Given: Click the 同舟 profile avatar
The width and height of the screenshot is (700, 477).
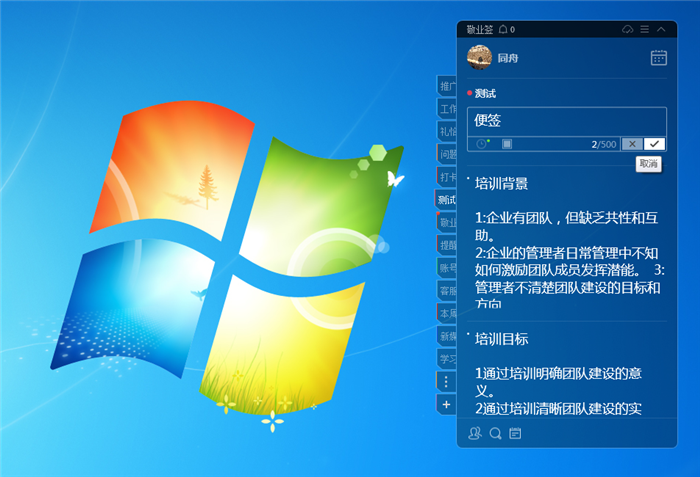Looking at the screenshot, I should click(x=479, y=57).
